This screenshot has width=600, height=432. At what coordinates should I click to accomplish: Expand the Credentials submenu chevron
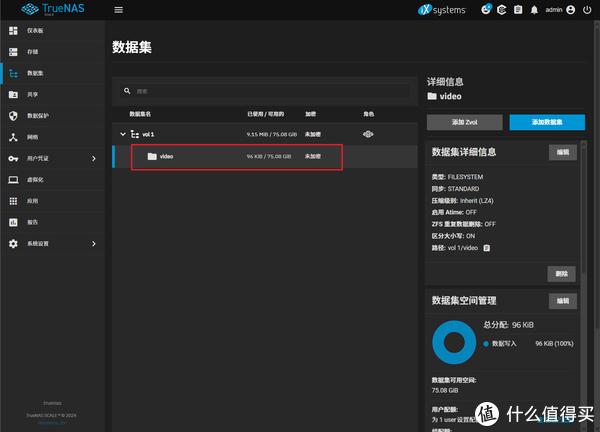94,158
